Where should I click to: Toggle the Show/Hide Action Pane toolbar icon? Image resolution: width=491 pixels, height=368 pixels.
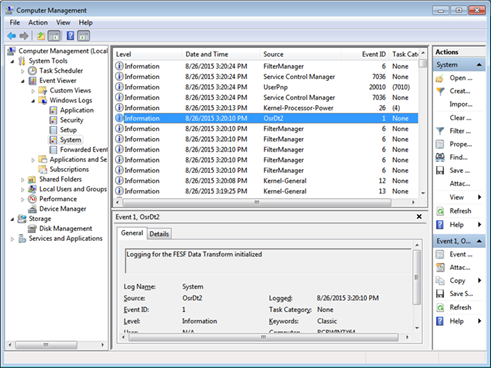click(x=83, y=36)
